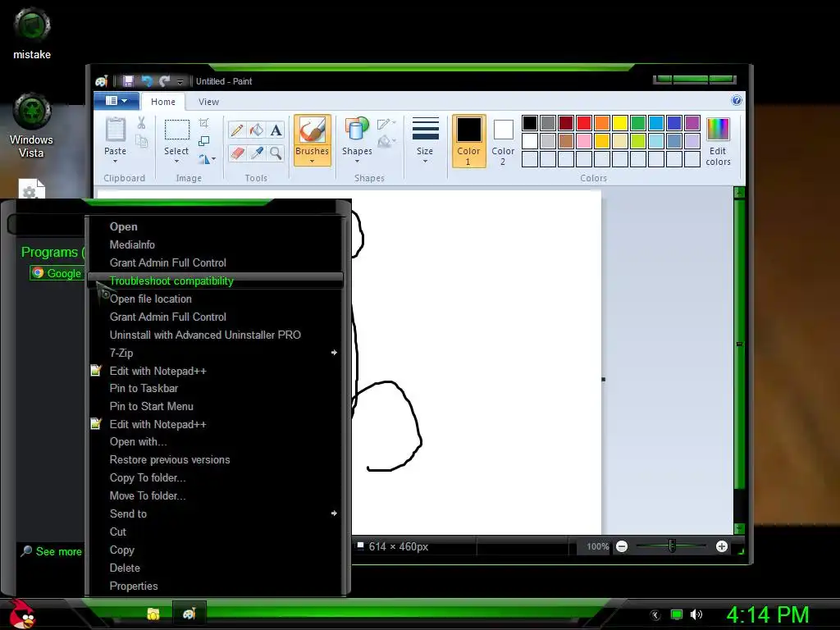
Task: Open the Shapes gallery dropdown
Action: click(357, 161)
